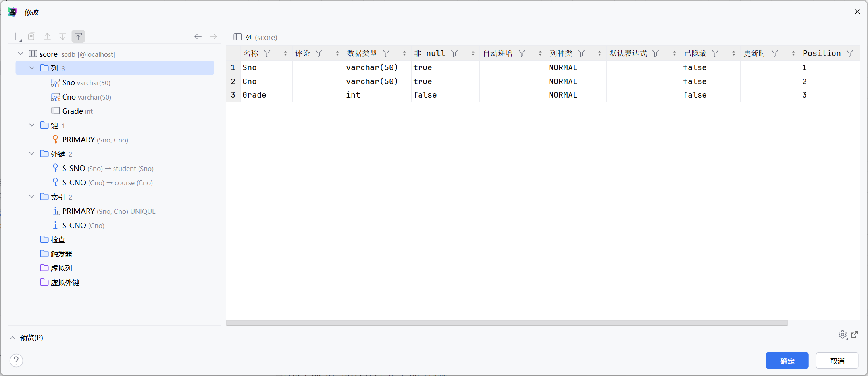Toggle the move to top toolbar button
Image resolution: width=868 pixels, height=376 pixels.
tap(78, 36)
